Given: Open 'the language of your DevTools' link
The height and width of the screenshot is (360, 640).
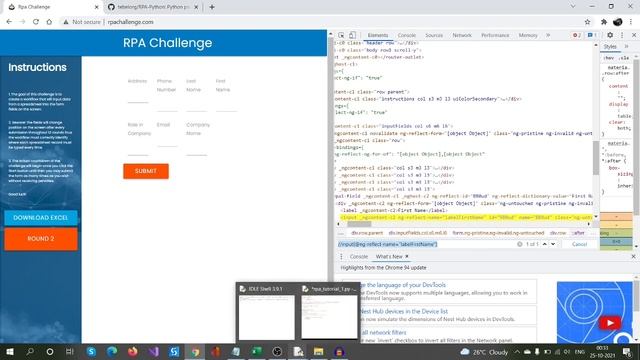Looking at the screenshot, I should (402, 285).
